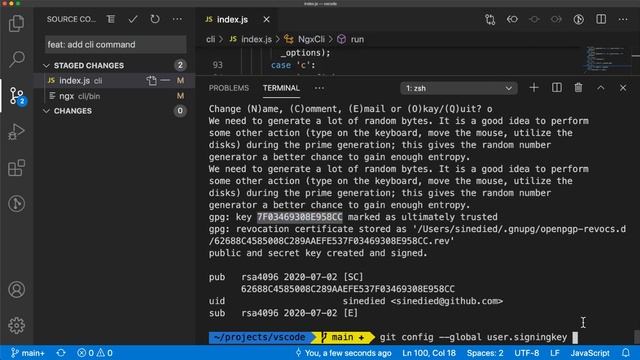This screenshot has height=360, width=640.
Task: Select the index.js editor tab
Action: tap(238, 19)
